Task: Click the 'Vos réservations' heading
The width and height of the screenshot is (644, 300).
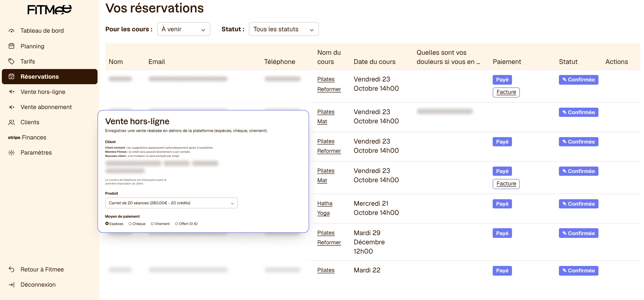Action: [x=155, y=8]
